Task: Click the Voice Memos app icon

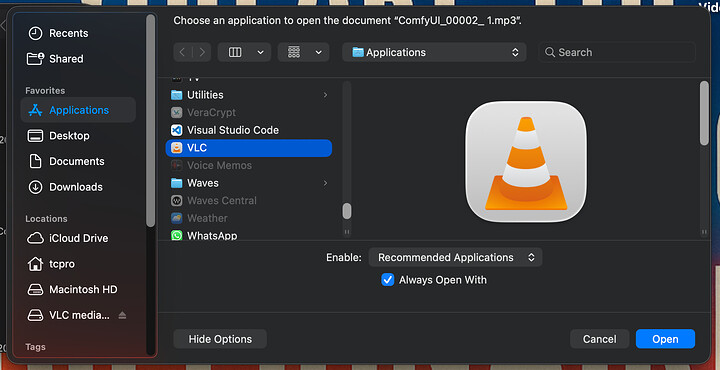Action: [x=176, y=165]
